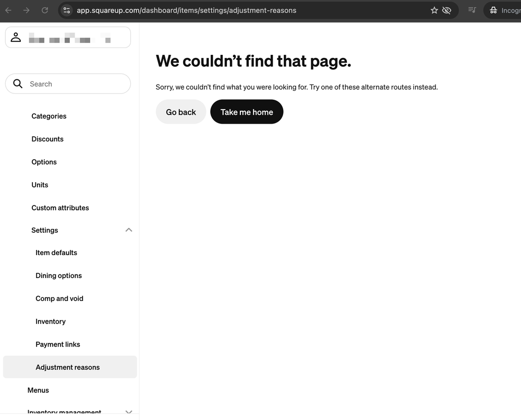
Task: Collapse the Settings section chevron
Action: (129, 230)
